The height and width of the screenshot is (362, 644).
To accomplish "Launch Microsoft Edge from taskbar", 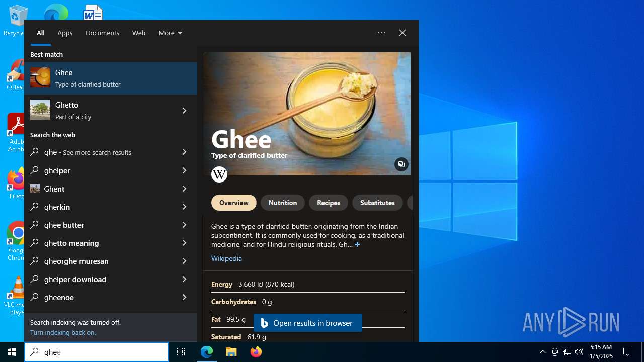I will [x=207, y=352].
